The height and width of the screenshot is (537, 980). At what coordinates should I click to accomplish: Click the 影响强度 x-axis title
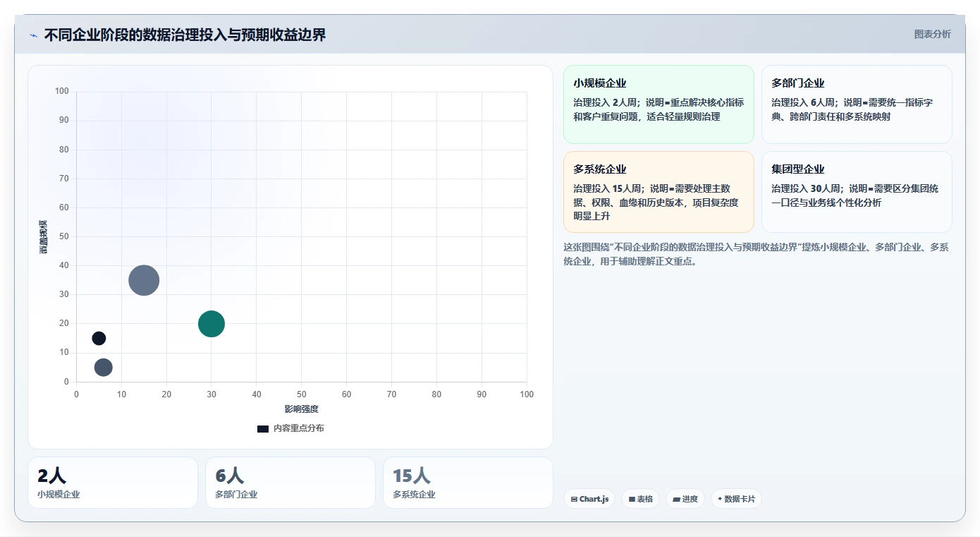[302, 409]
